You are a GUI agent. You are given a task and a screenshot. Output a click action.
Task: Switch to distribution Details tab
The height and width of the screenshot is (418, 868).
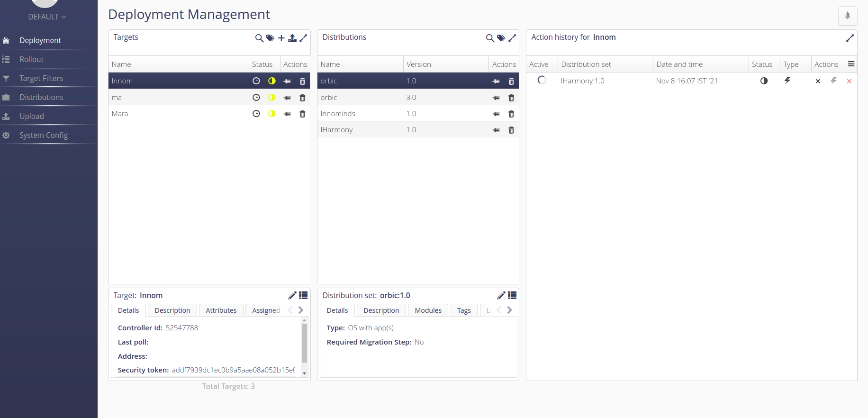point(337,310)
